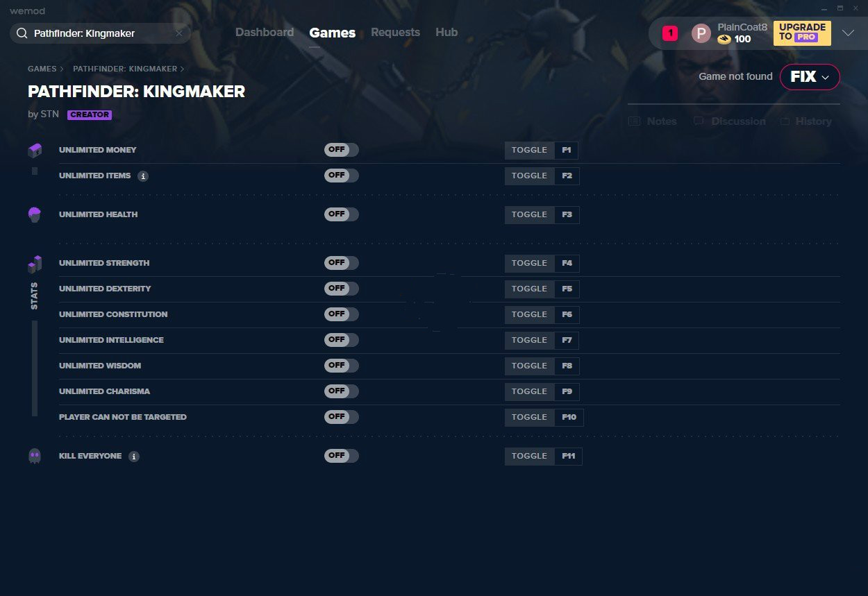Click the PlainCoat8 profile avatar
The width and height of the screenshot is (868, 596).
701,33
